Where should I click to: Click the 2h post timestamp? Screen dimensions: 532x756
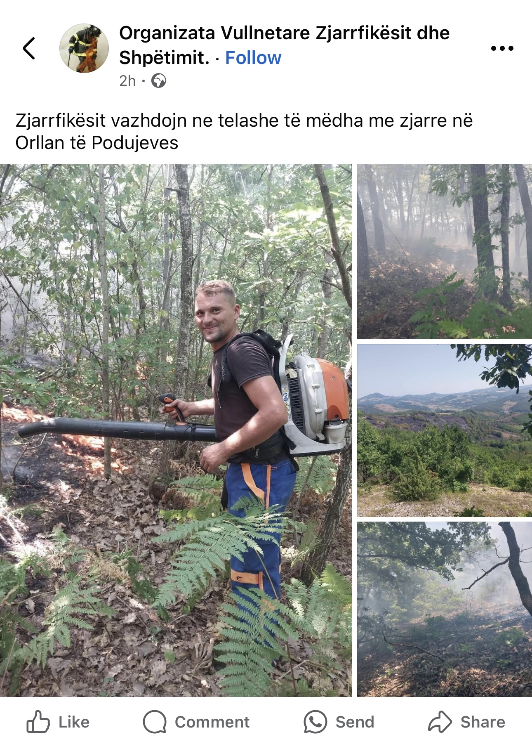click(127, 81)
